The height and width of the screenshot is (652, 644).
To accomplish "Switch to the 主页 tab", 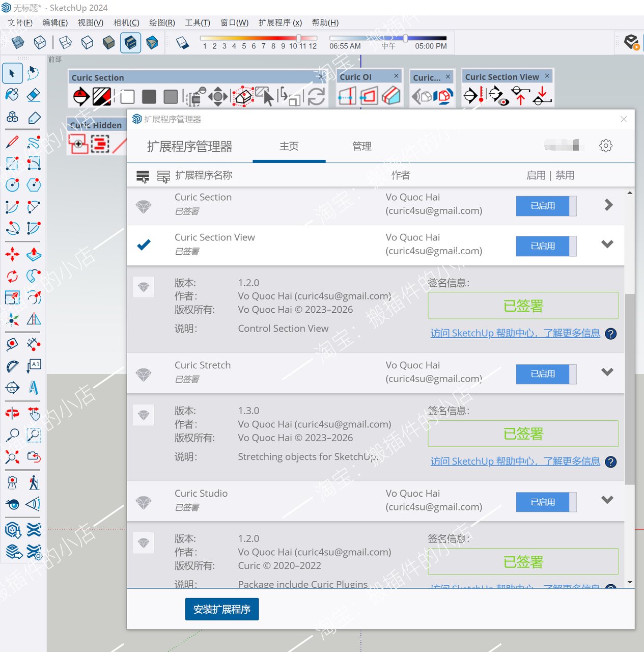I will (289, 146).
